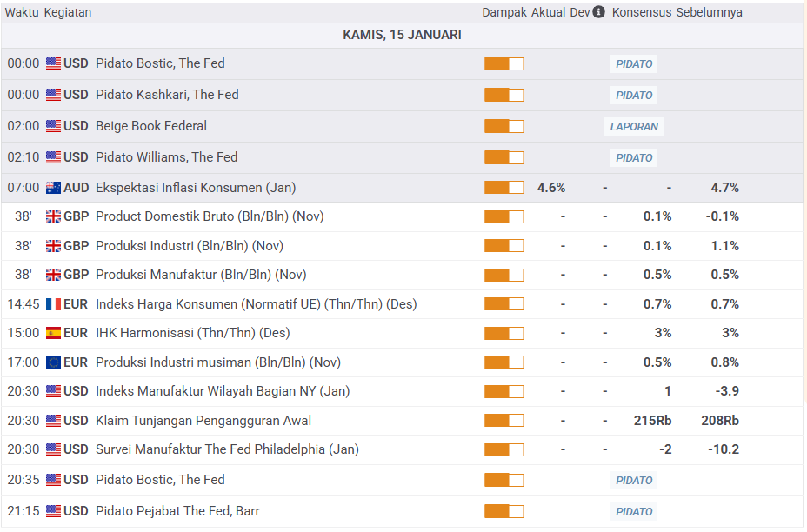Click the EU flag in the 17:00 row
807x532 pixels.
(53, 362)
